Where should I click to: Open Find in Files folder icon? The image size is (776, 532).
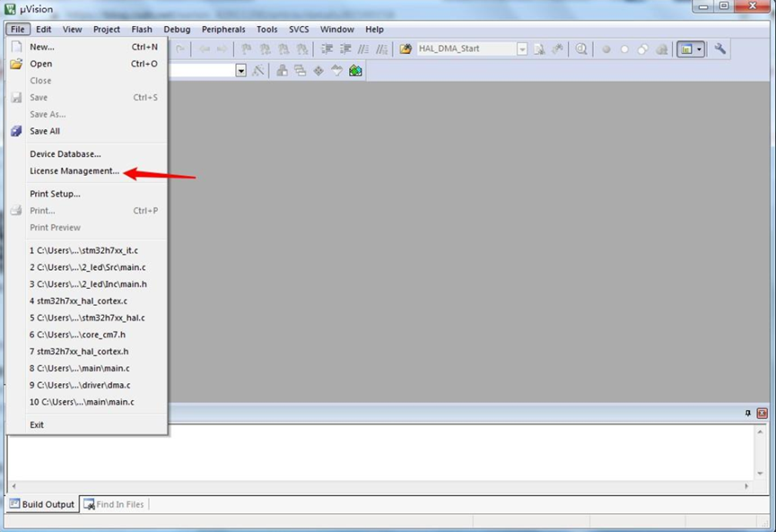coord(405,48)
